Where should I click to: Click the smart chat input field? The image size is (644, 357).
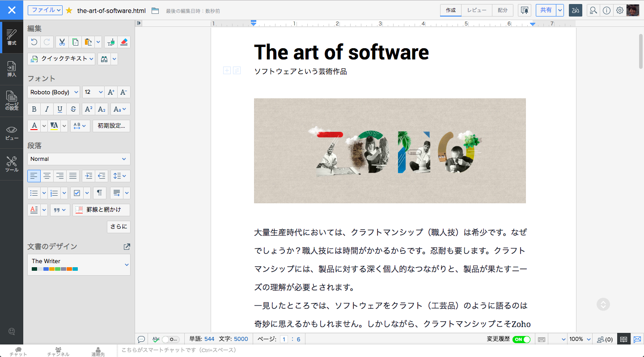(x=380, y=350)
